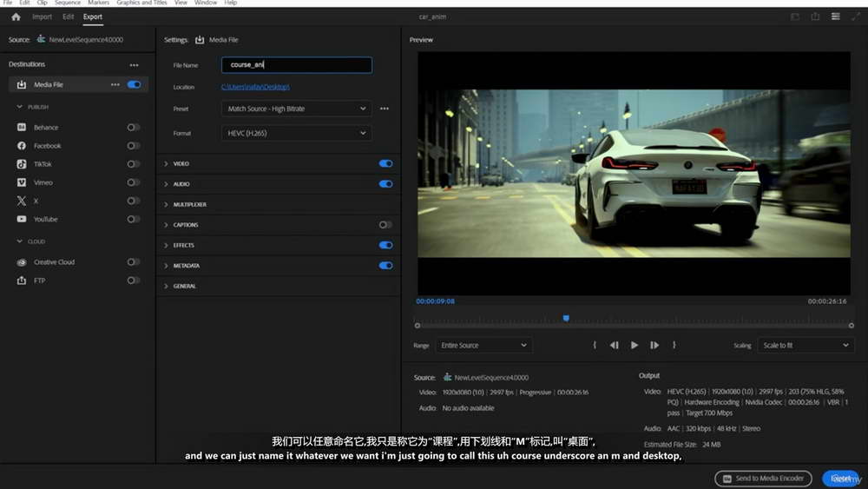Expand the Audio settings section
Viewport: 868px width, 489px height.
[x=166, y=184]
